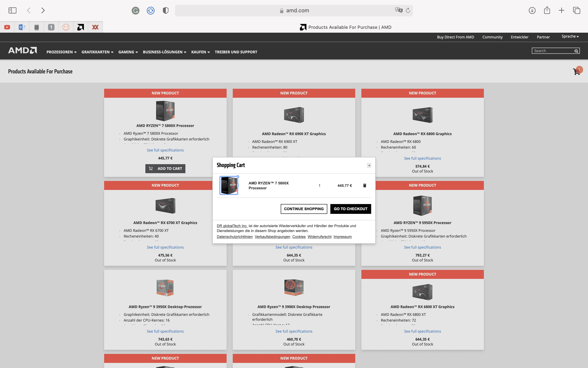Click the amd.com address bar

tap(294, 10)
